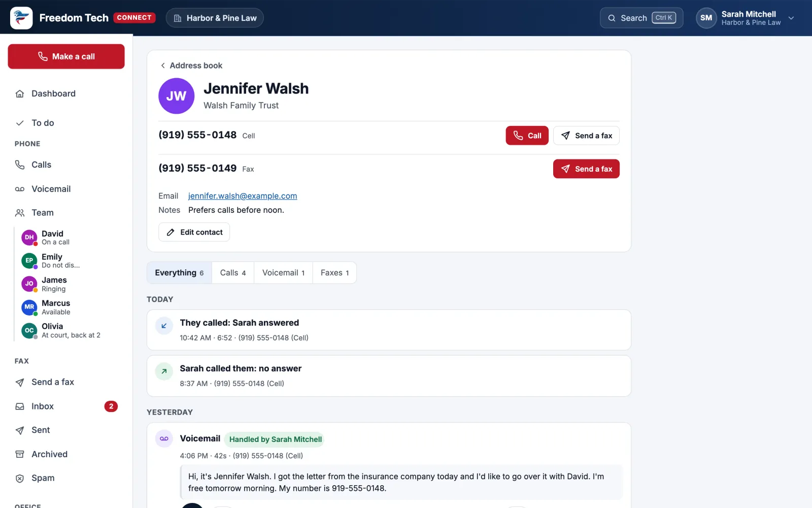Send a fax to the cell number

[586, 136]
